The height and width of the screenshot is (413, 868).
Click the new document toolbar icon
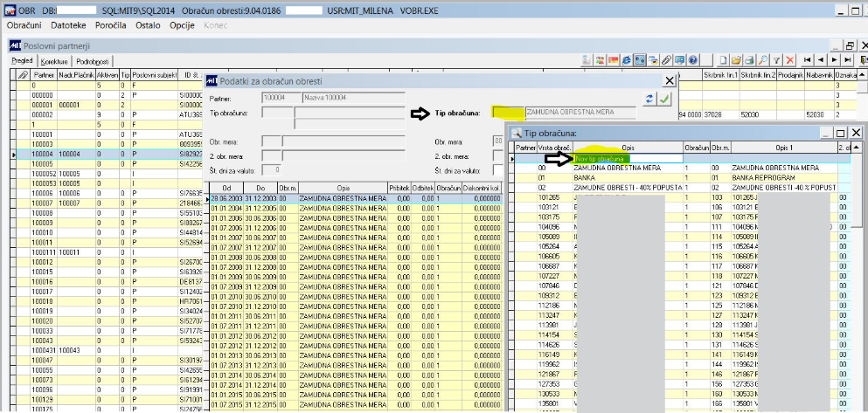click(723, 59)
